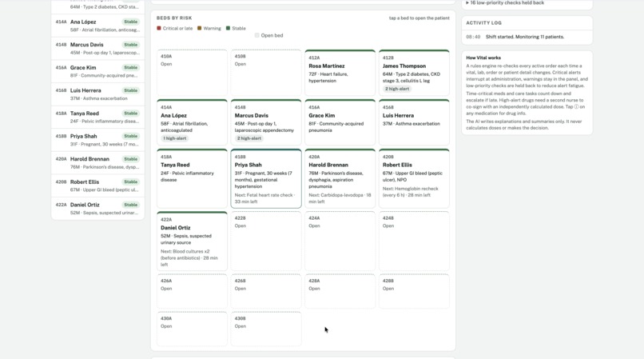The height and width of the screenshot is (359, 644).
Task: Click the Open bed legend swatch
Action: 257,35
